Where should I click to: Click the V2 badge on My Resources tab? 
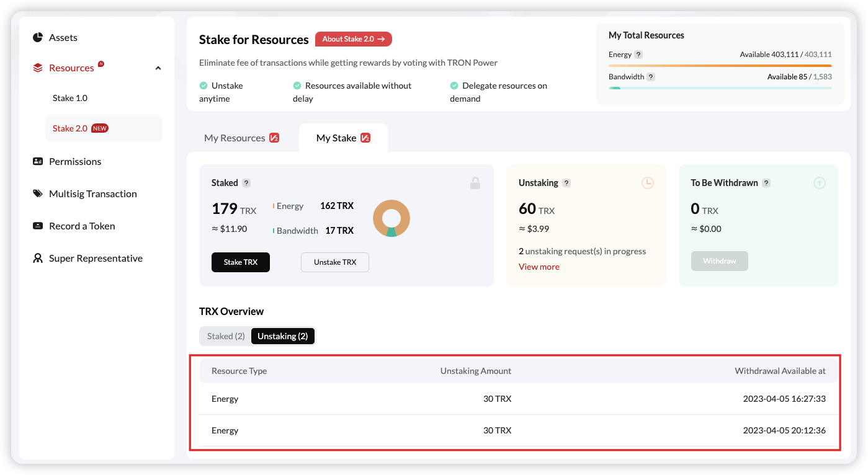click(x=274, y=138)
